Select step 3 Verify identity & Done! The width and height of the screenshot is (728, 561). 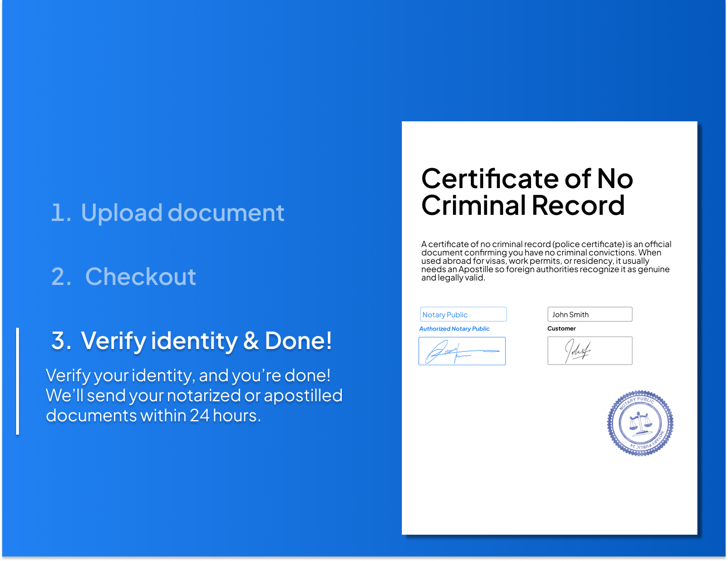(x=191, y=341)
